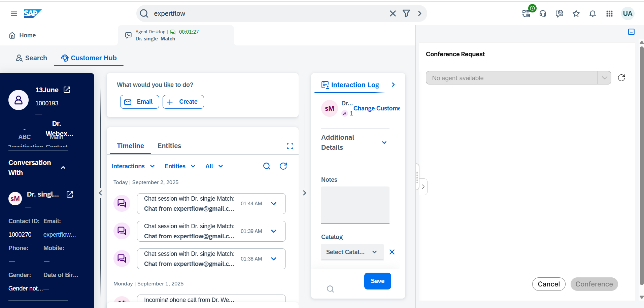Switch to the Entities tab
The image size is (644, 308).
169,146
